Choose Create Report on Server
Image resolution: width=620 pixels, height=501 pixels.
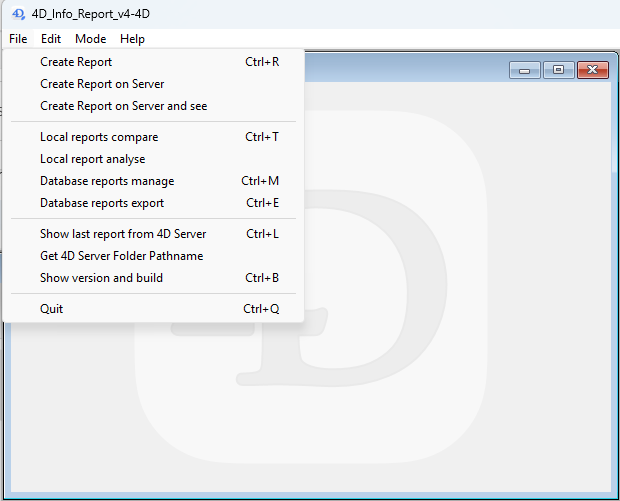(x=102, y=84)
